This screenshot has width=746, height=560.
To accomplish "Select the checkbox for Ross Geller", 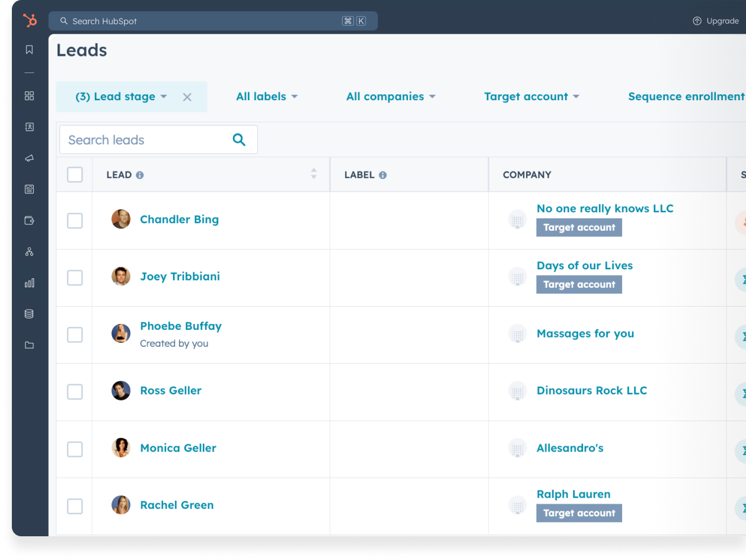I will coord(74,392).
